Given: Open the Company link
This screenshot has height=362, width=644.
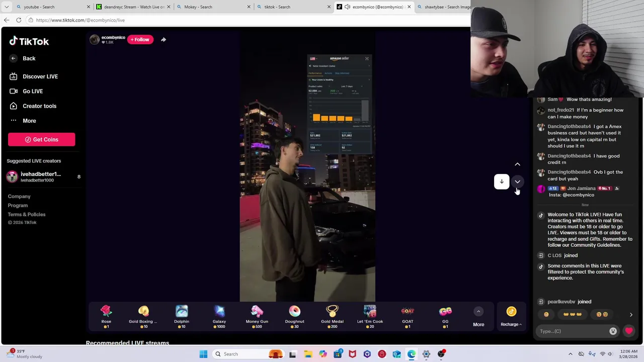Looking at the screenshot, I should [19, 197].
